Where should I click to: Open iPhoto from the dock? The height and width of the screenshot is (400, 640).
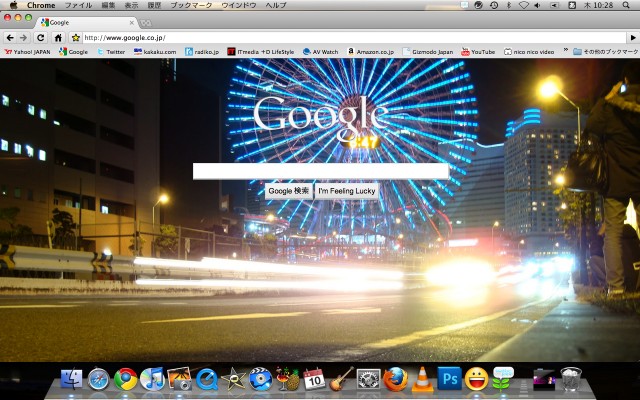coord(180,378)
